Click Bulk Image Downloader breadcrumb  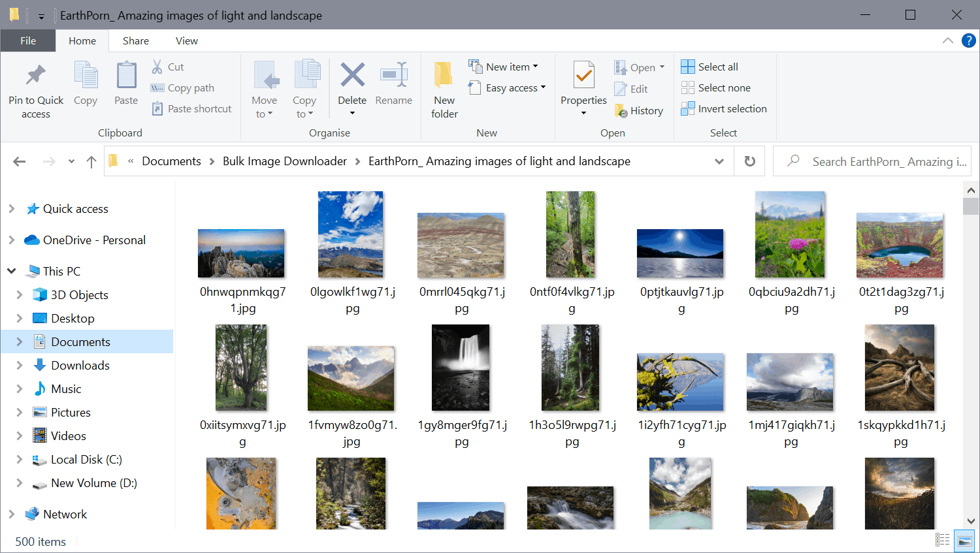[285, 161]
